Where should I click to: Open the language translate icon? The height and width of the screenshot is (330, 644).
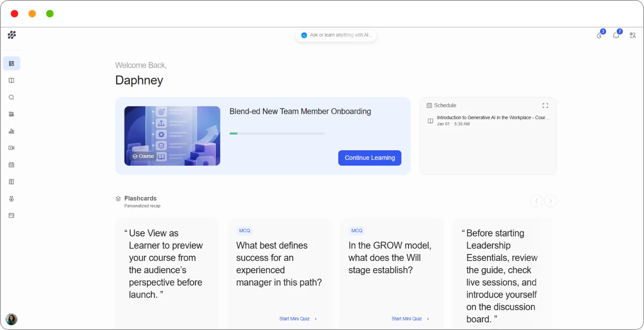[633, 35]
